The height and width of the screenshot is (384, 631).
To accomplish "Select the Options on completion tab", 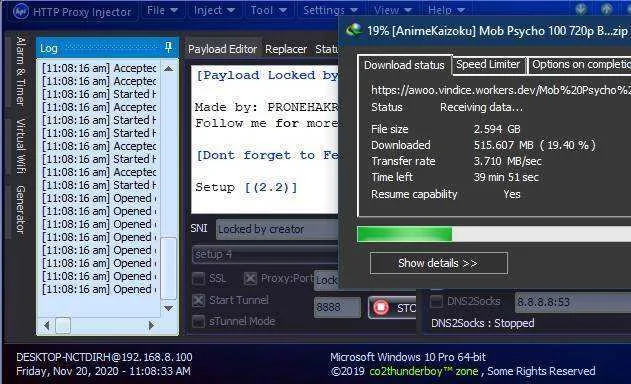I will 579,64.
